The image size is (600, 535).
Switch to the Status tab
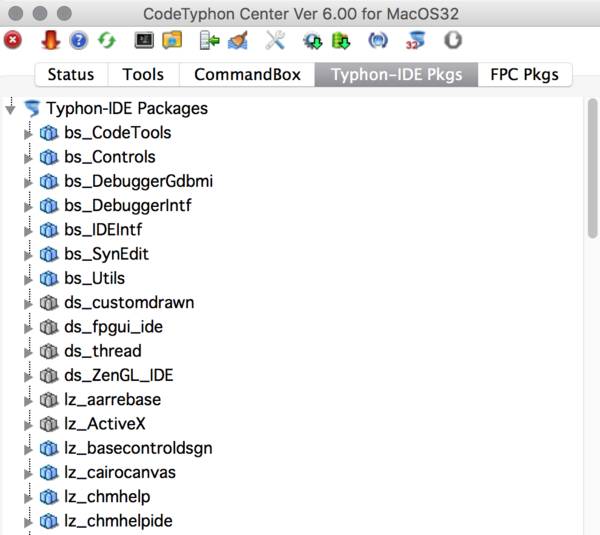[71, 74]
